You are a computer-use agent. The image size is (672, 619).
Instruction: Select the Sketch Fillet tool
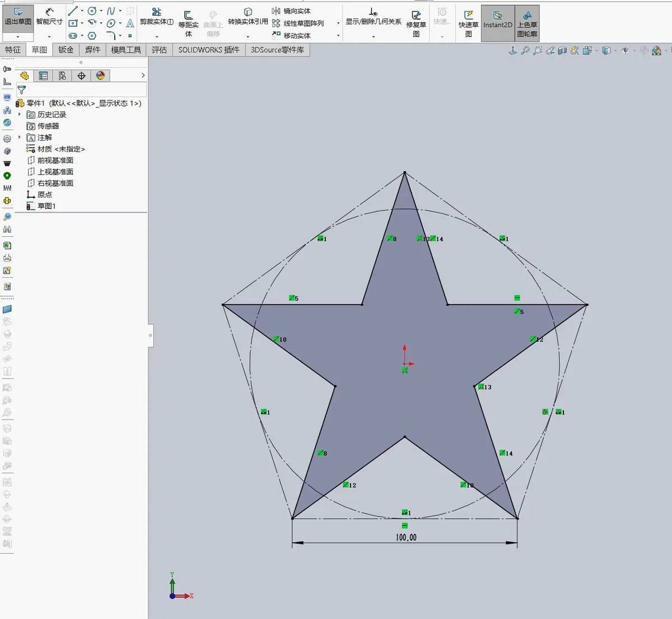[111, 36]
